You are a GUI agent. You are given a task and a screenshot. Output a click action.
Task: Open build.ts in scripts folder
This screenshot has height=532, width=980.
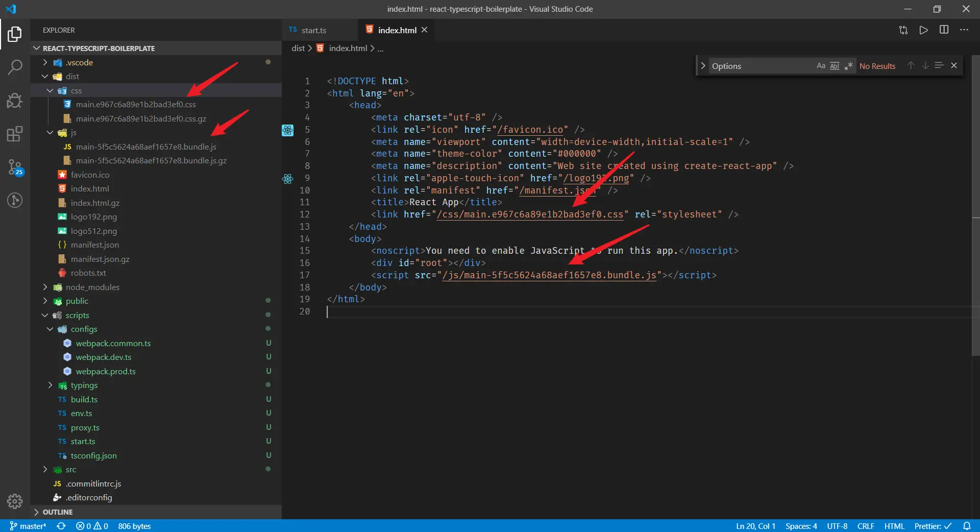point(84,400)
